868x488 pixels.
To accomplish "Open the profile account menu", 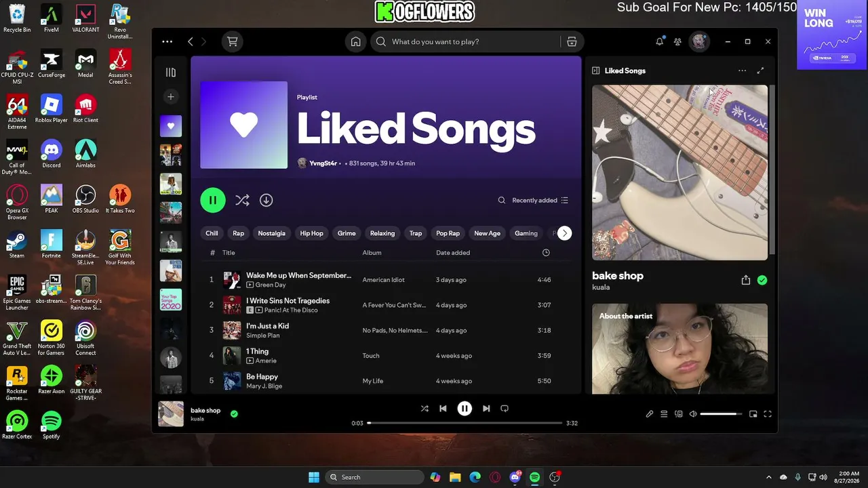I will pyautogui.click(x=699, y=42).
